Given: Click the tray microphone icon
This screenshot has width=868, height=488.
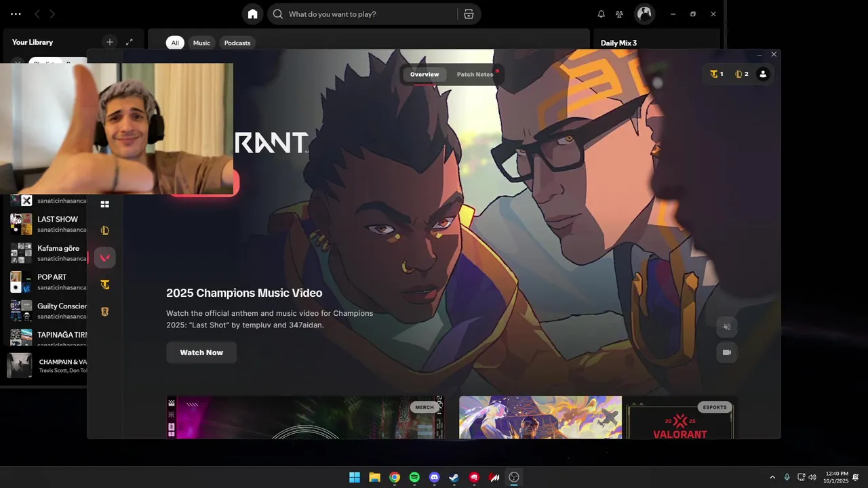Looking at the screenshot, I should pos(787,477).
